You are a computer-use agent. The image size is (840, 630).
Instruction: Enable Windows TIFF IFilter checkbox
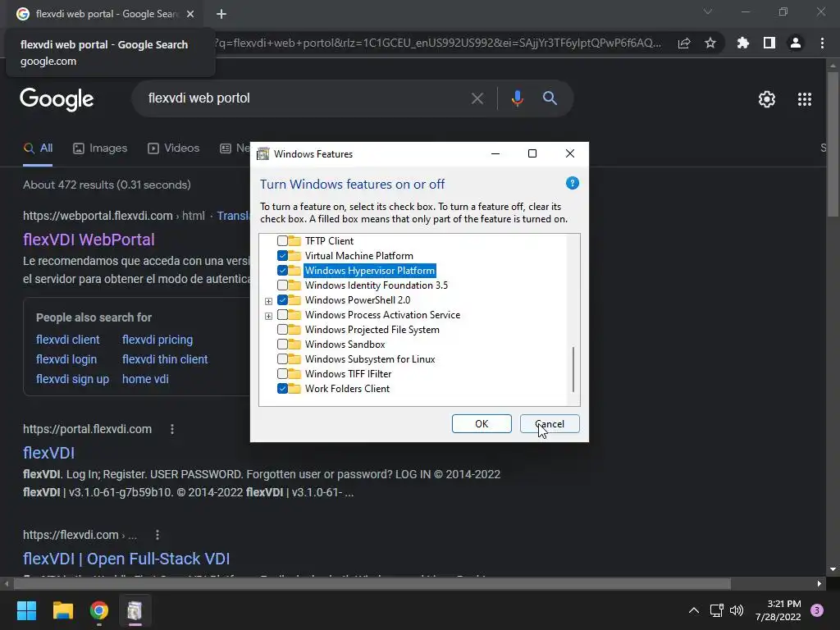282,374
